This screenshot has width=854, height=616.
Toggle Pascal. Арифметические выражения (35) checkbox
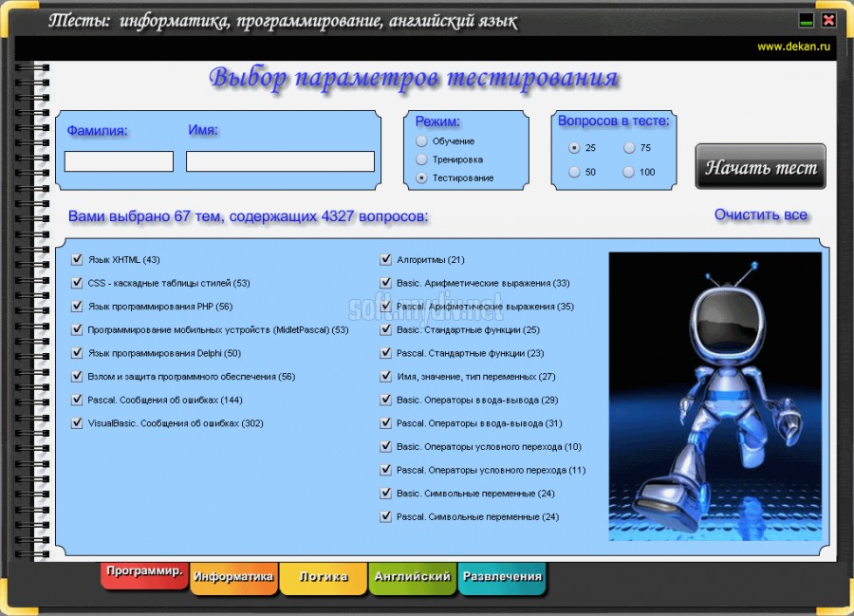tap(385, 306)
